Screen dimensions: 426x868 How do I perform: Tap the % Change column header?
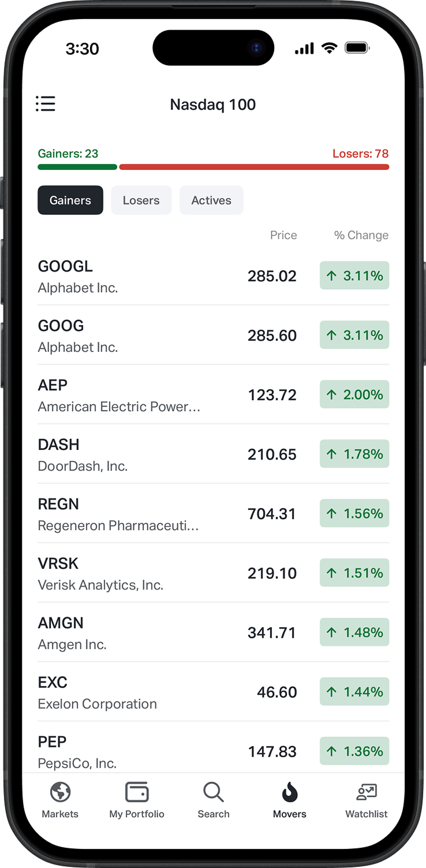(361, 235)
